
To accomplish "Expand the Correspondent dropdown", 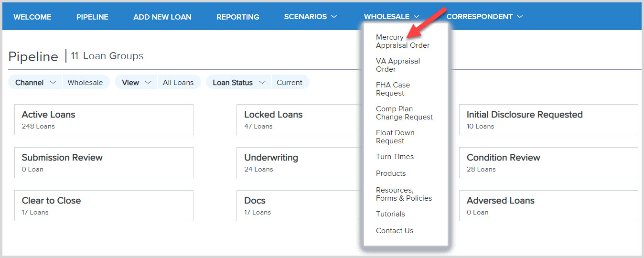I will (x=484, y=17).
